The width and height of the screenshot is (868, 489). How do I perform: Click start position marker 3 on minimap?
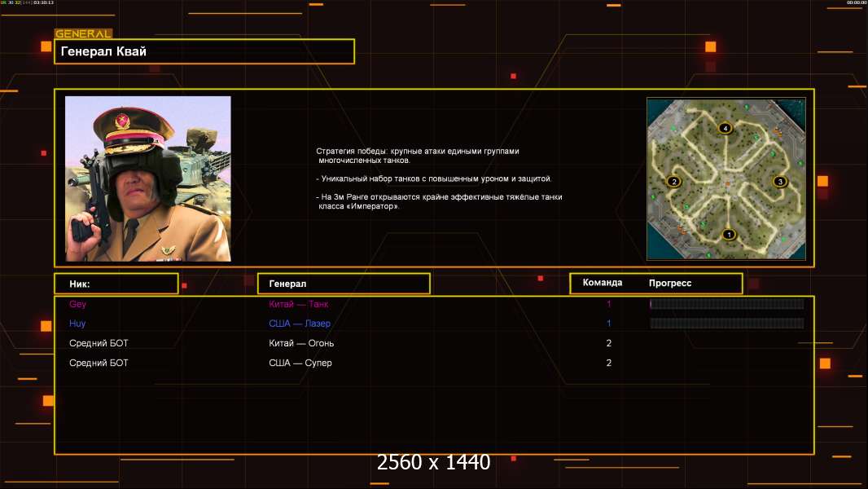(780, 181)
